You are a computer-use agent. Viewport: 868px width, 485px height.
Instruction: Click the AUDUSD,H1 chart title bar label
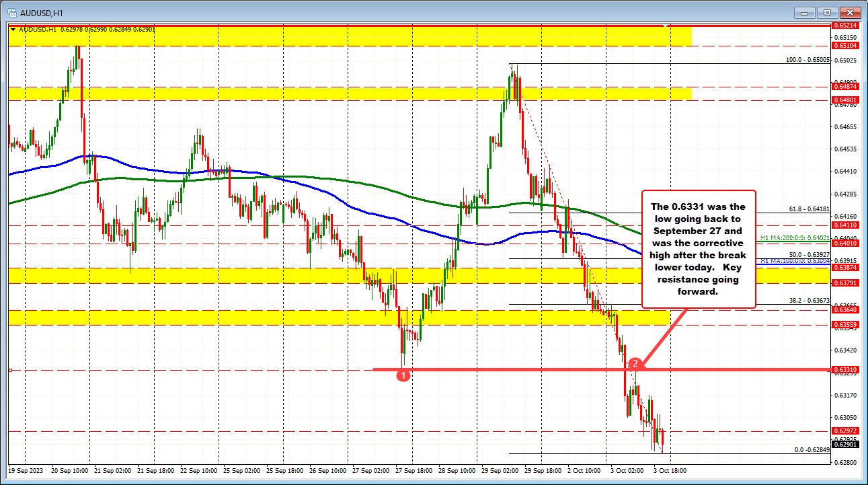(40, 11)
